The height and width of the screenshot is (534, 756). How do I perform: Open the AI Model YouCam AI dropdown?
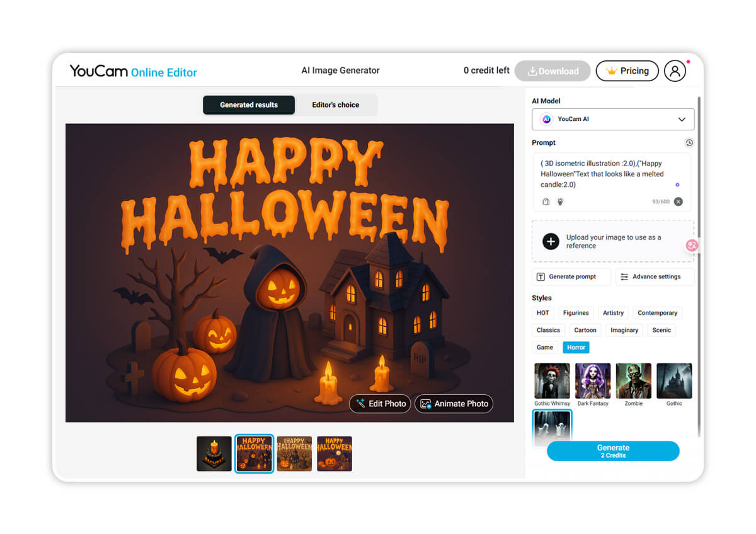click(613, 119)
